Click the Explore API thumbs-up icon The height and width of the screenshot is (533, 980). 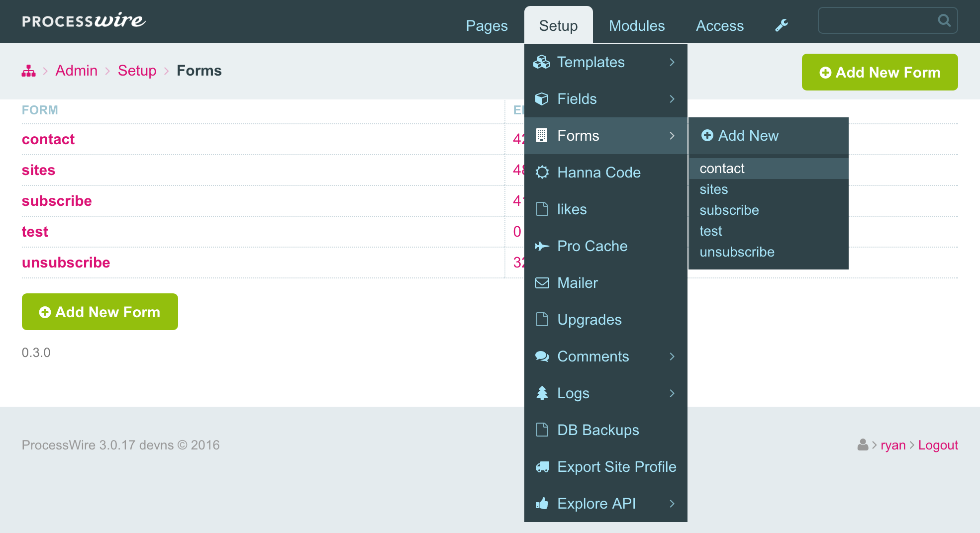coord(542,504)
